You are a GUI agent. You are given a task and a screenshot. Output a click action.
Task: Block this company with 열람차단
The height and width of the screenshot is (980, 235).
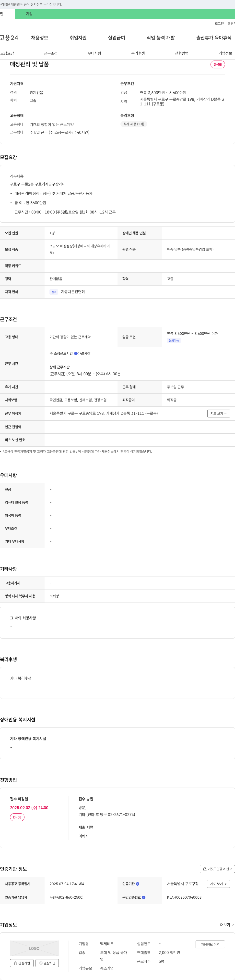coord(47,963)
